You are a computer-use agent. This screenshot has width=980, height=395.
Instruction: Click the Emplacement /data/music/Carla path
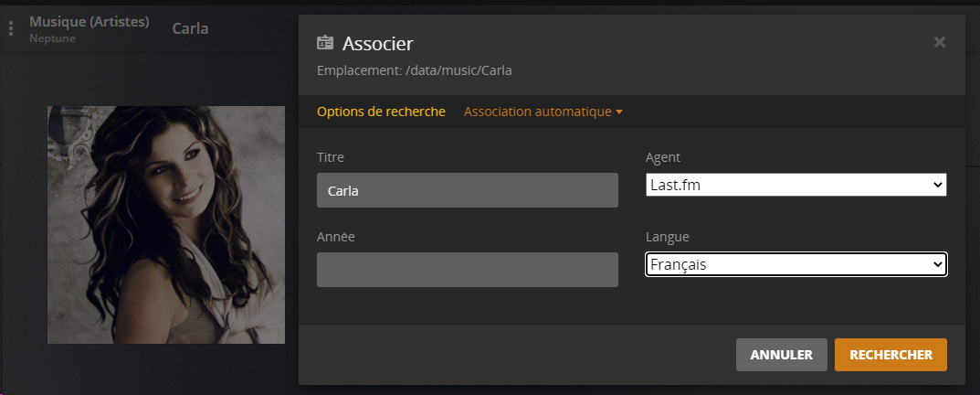point(420,69)
